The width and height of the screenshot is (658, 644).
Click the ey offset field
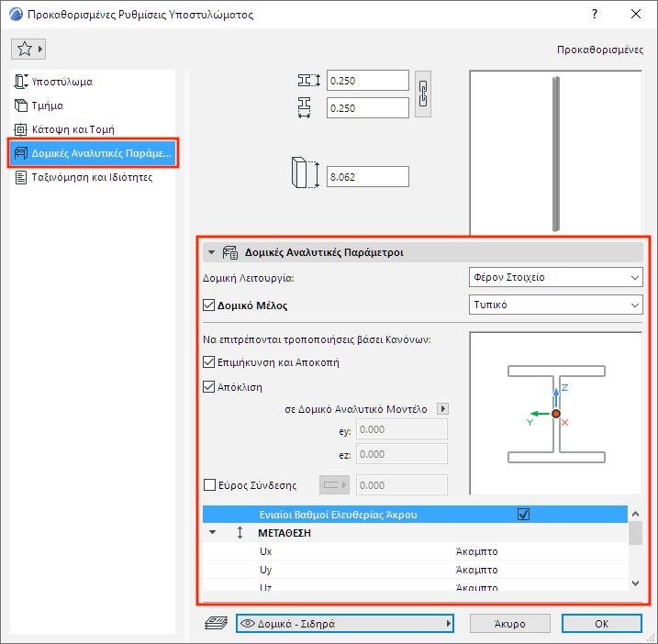402,429
